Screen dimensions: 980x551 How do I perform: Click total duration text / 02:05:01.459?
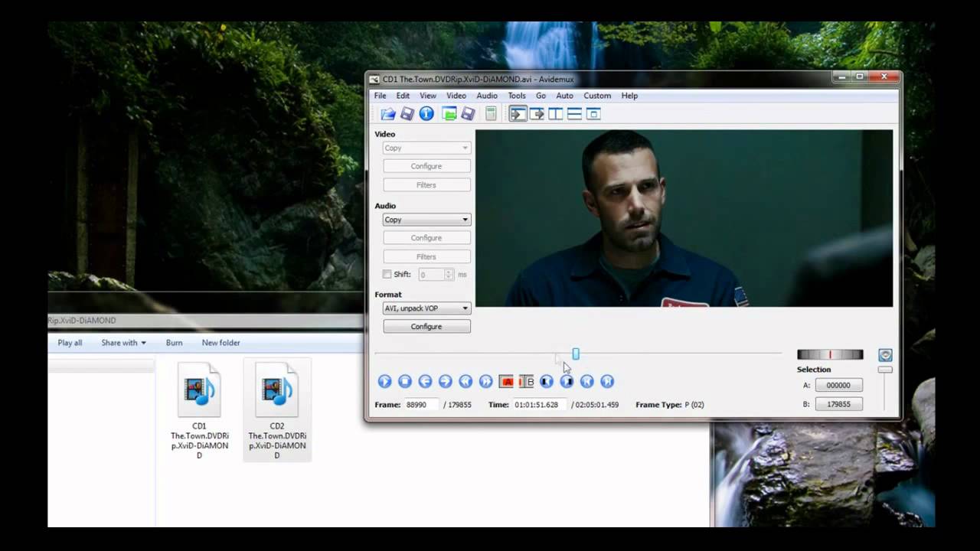595,405
